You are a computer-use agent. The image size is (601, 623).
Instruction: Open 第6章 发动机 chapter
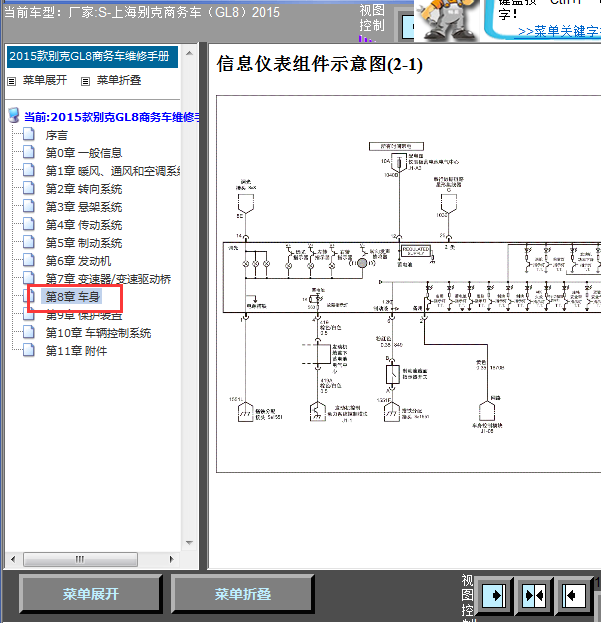click(78, 261)
